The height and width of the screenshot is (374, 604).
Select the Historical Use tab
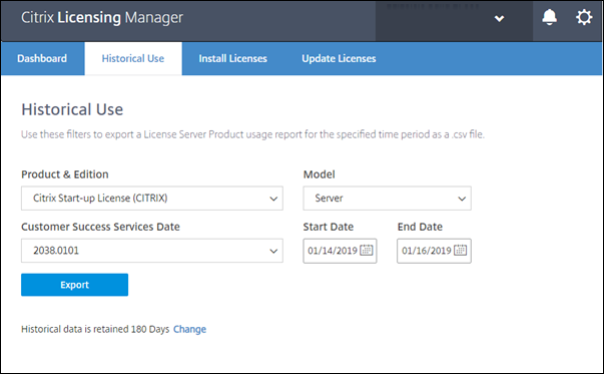pyautogui.click(x=133, y=59)
